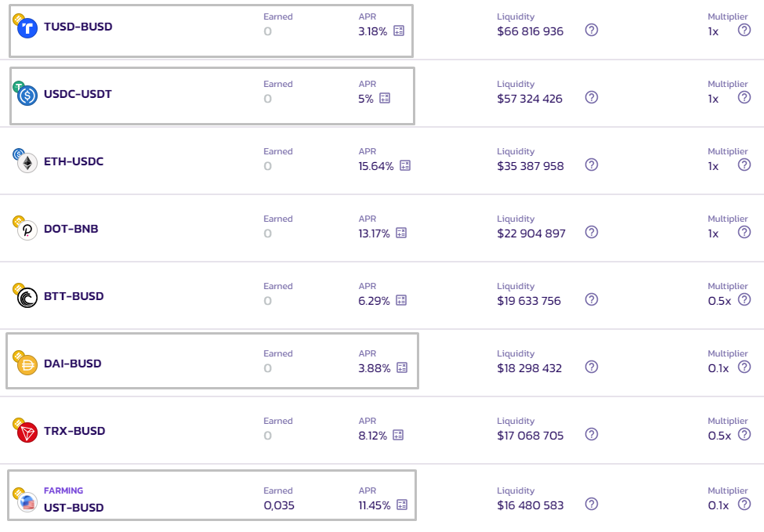Show multiplier info for the UST-BUSD farm
Screen dimensions: 764x532
point(744,504)
